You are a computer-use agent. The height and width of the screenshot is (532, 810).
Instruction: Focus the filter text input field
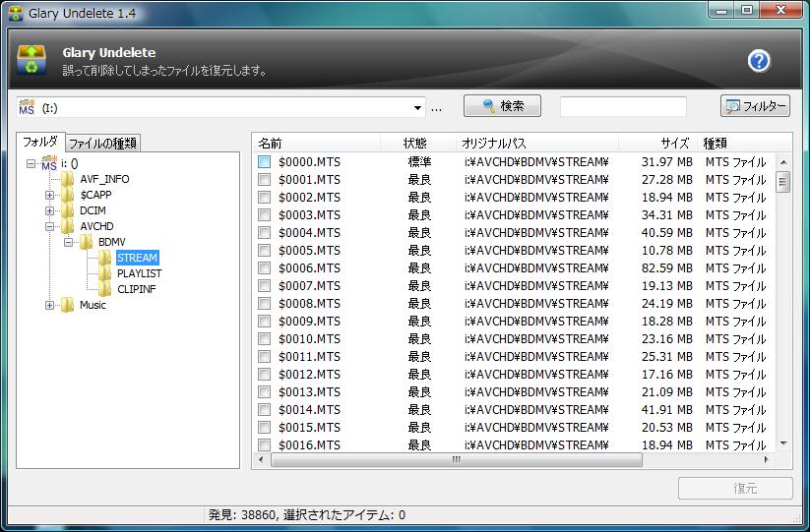tap(623, 106)
